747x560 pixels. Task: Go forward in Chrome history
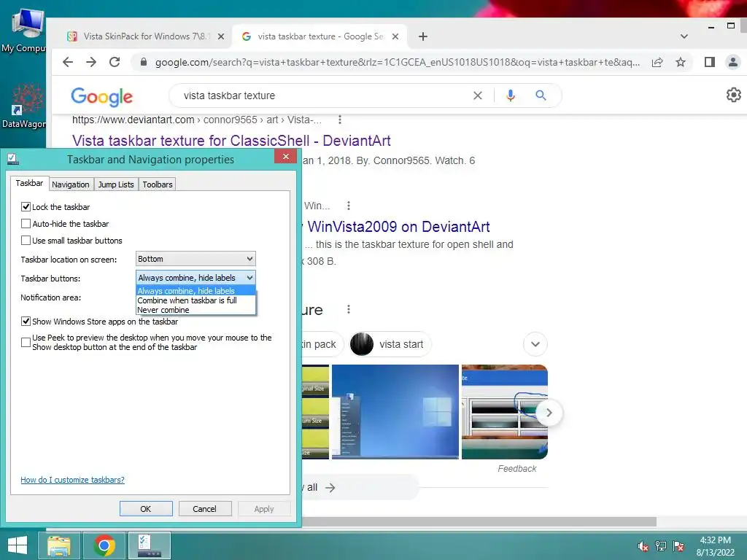[x=91, y=62]
